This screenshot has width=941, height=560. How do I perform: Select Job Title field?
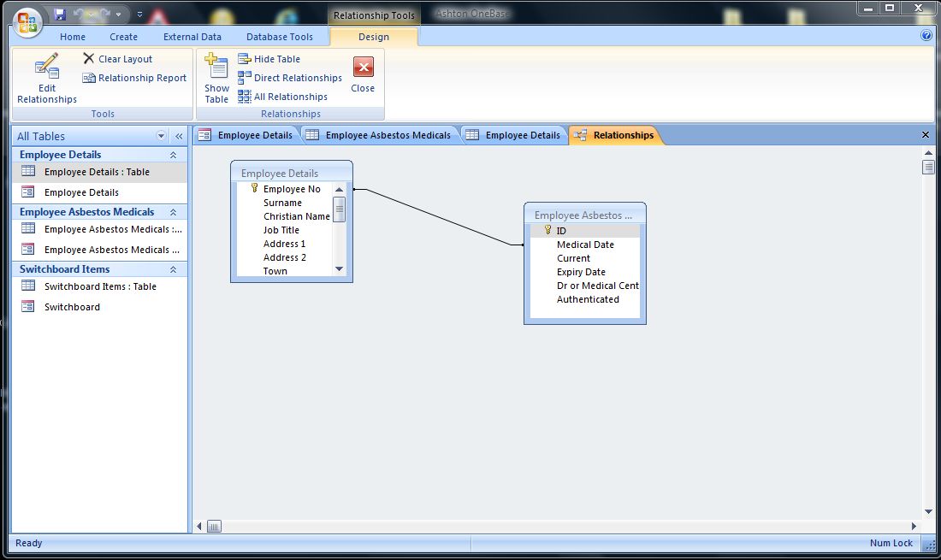281,230
